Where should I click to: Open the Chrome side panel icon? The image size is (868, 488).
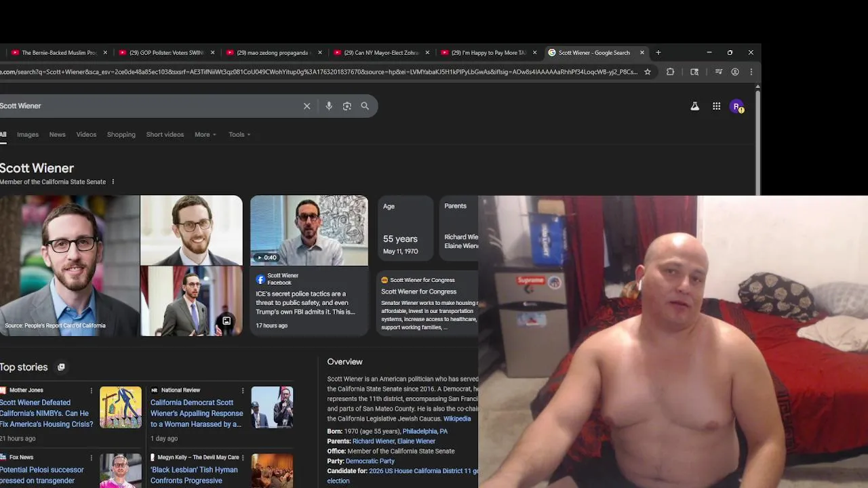(x=694, y=72)
